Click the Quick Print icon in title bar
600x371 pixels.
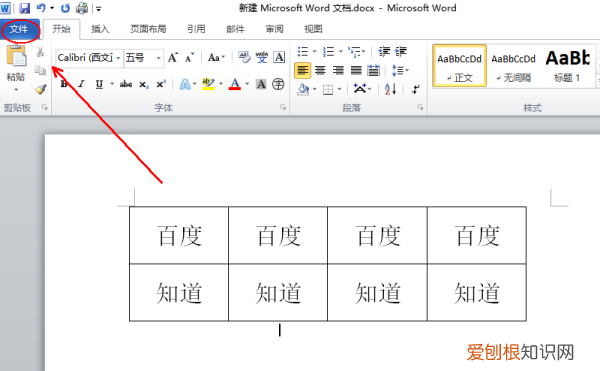(82, 8)
